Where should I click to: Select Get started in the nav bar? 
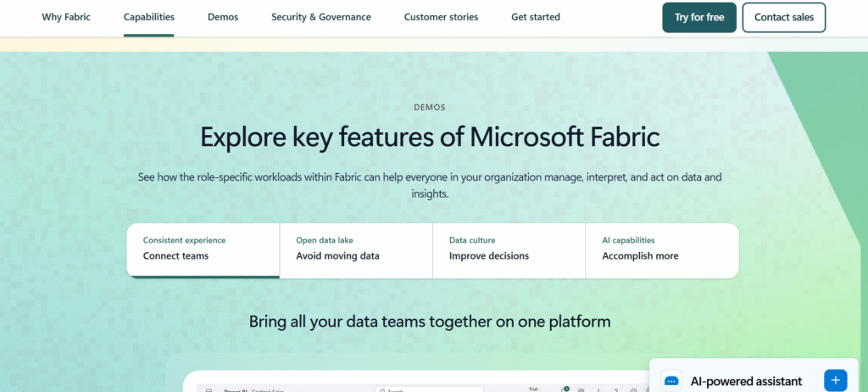pyautogui.click(x=536, y=17)
